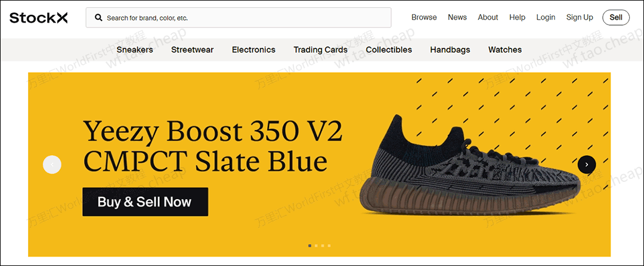The height and width of the screenshot is (266, 644).
Task: Open the Watches category
Action: [505, 50]
